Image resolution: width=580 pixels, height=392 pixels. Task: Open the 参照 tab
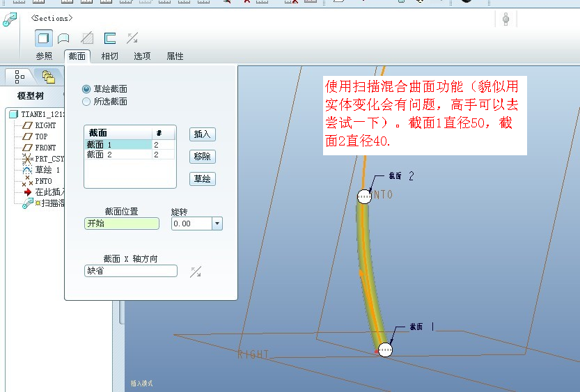coord(44,56)
